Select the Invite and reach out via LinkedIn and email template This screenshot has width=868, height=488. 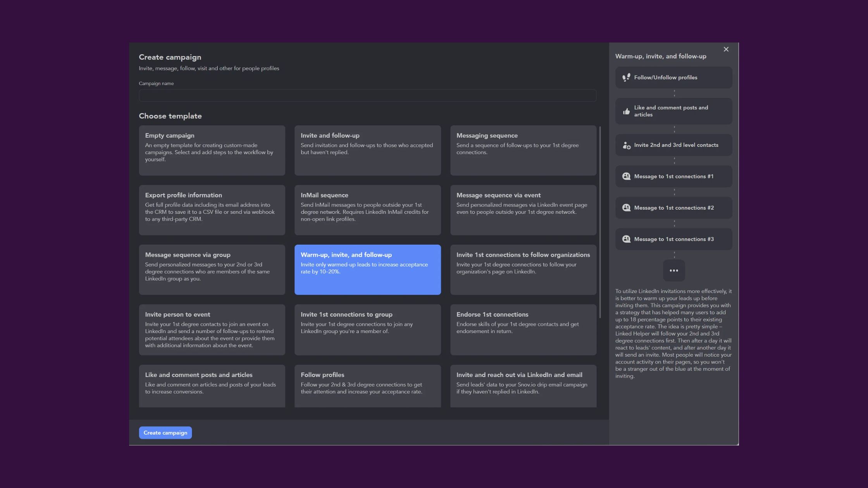523,386
